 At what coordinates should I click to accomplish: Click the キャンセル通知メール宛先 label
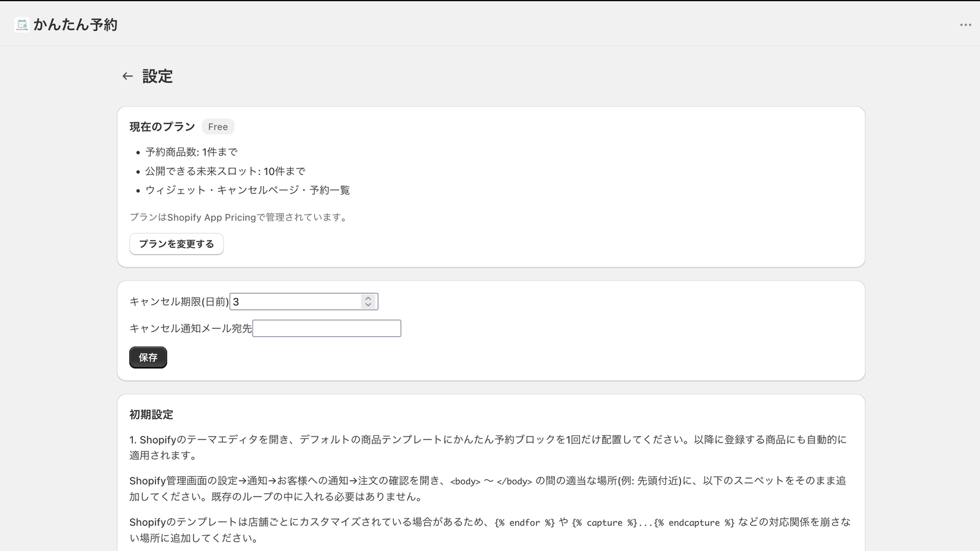[190, 328]
